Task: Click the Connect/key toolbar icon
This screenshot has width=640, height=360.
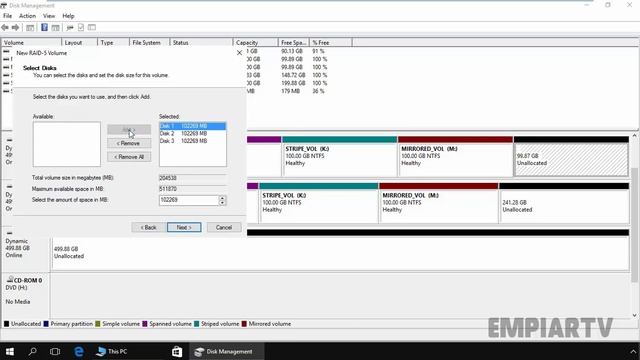Action: pyautogui.click(x=70, y=27)
